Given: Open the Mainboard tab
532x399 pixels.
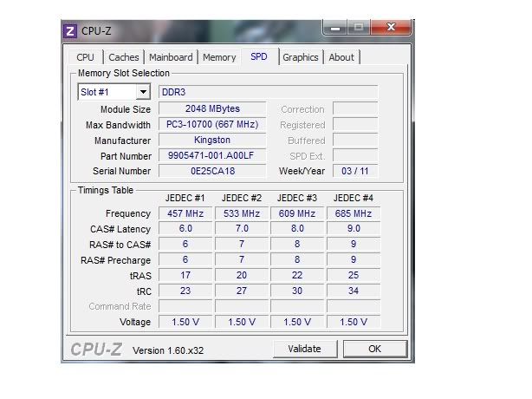Looking at the screenshot, I should point(171,57).
